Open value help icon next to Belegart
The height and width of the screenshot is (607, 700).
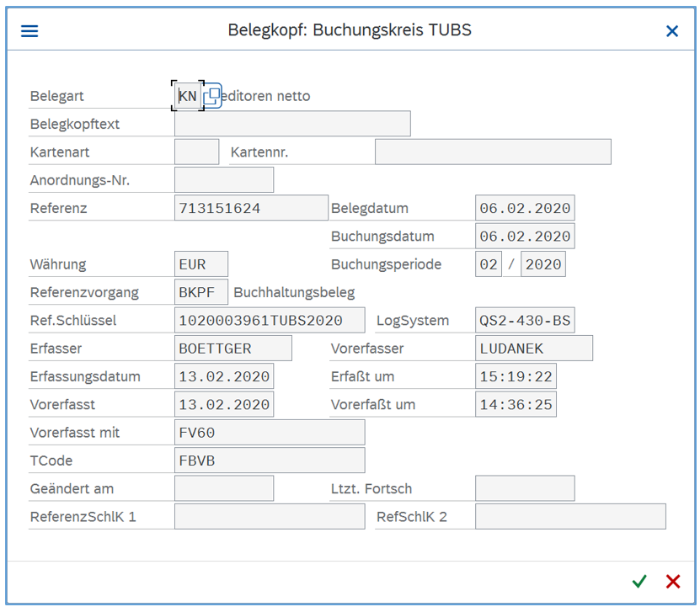tap(211, 96)
